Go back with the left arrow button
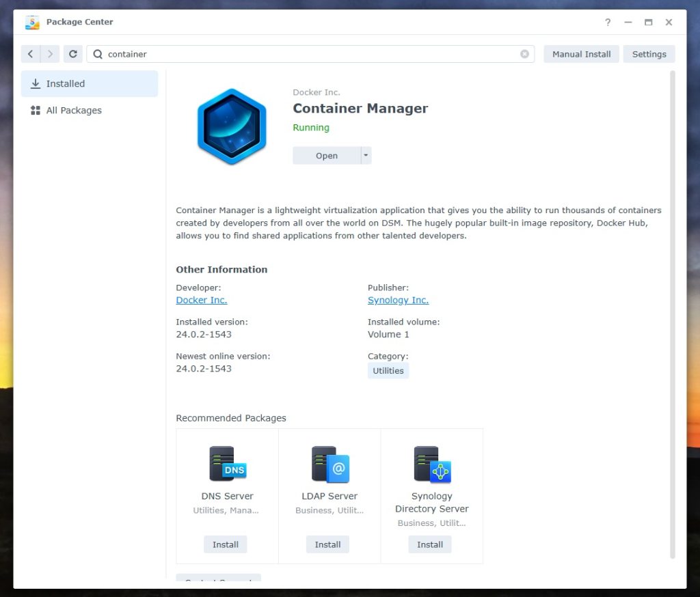The image size is (700, 597). click(30, 54)
